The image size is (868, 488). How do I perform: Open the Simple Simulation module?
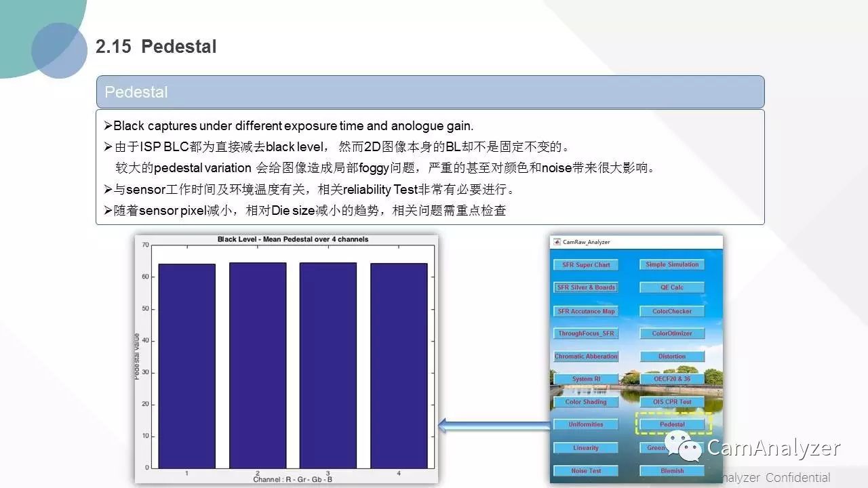(x=672, y=265)
